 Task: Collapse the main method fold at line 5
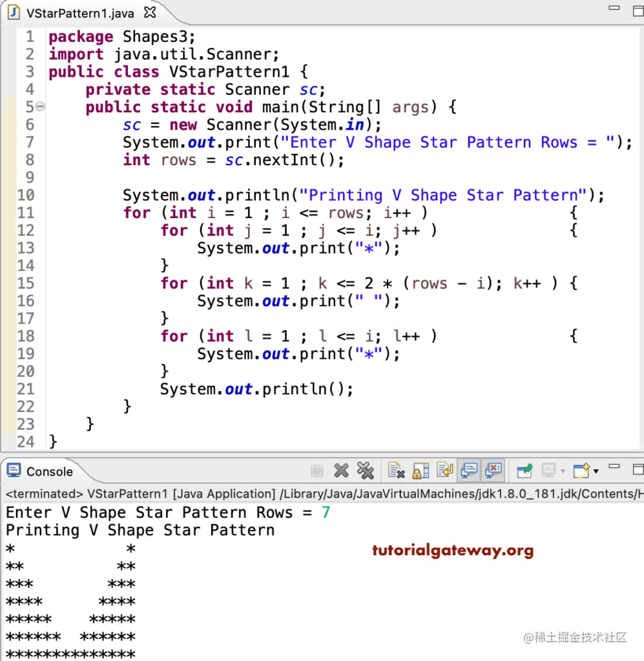pyautogui.click(x=40, y=107)
